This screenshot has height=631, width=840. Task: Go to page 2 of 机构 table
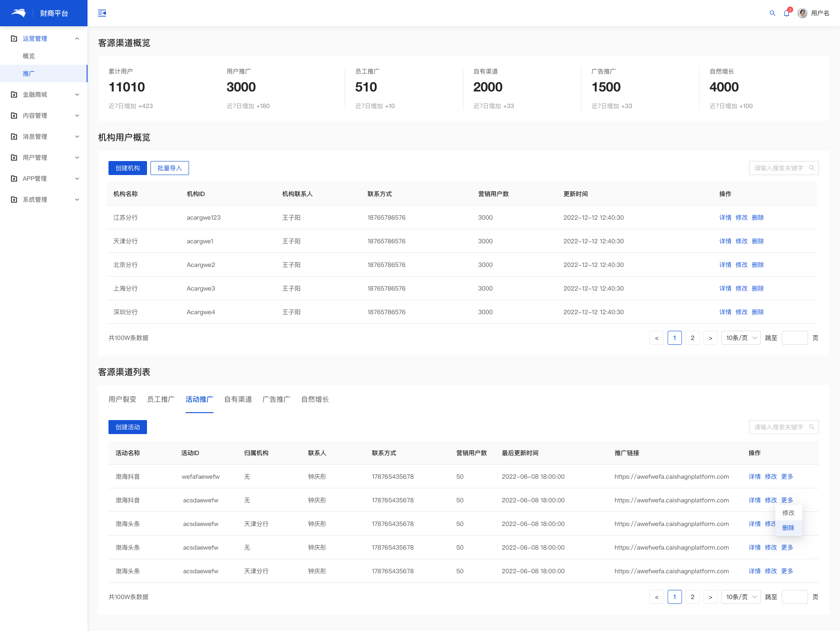tap(693, 338)
